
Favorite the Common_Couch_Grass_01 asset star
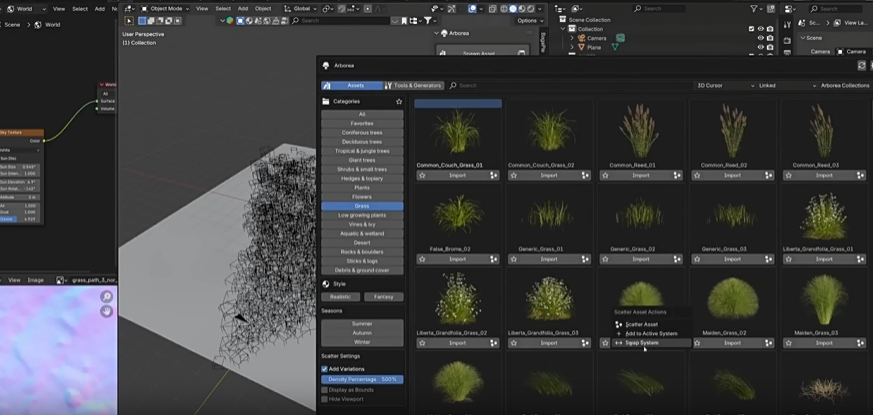tap(422, 175)
